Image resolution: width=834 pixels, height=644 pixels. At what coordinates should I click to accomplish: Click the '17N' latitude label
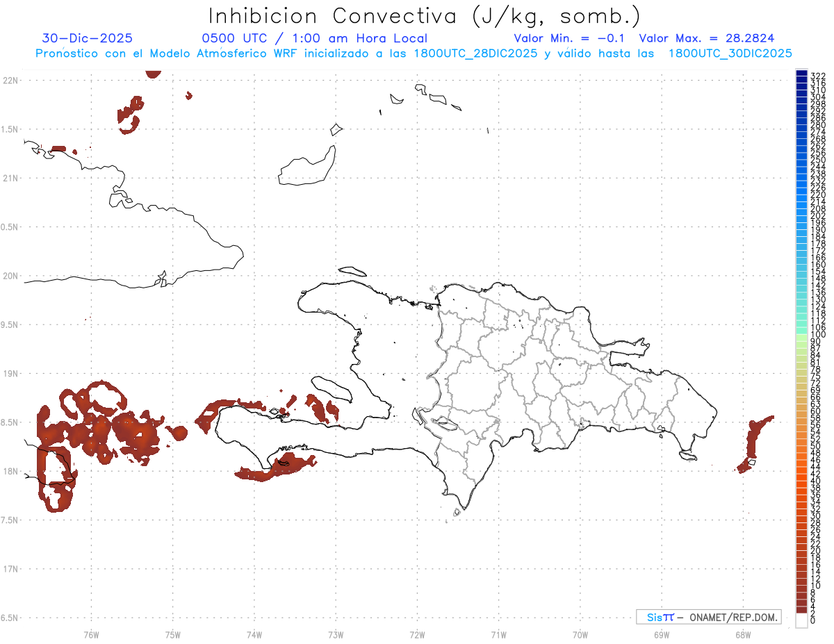[x=10, y=569]
